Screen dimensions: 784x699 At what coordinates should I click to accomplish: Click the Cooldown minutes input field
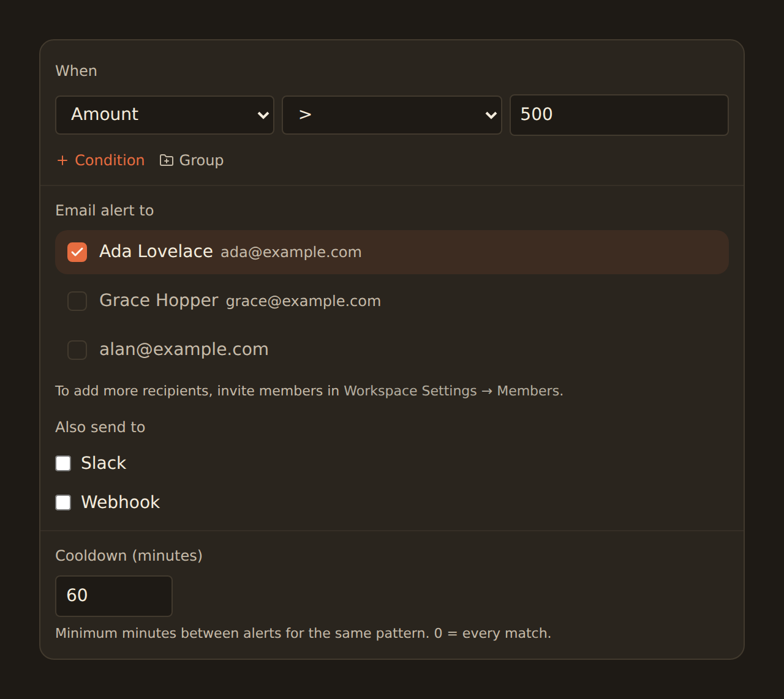tap(114, 596)
